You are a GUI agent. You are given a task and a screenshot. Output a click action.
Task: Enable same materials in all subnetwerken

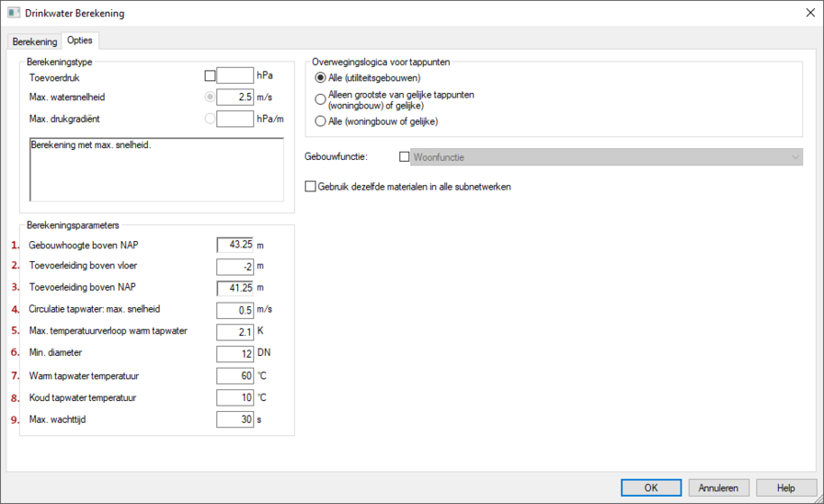click(310, 187)
